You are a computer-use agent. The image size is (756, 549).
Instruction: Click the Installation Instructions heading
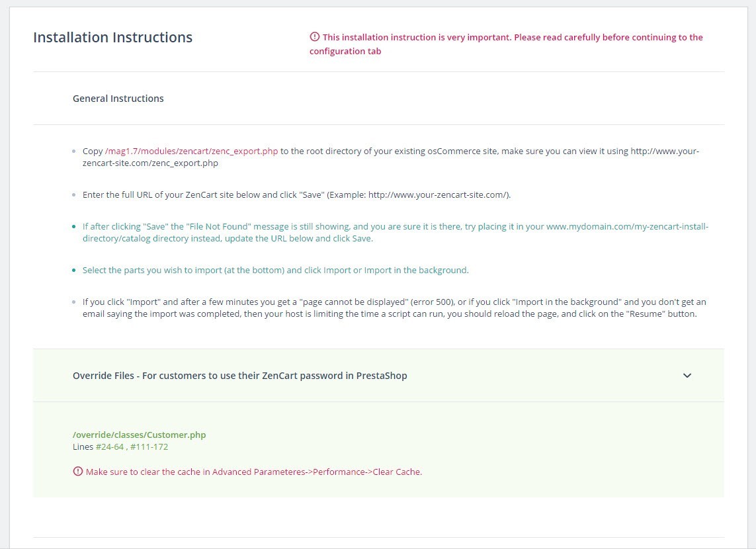[113, 37]
